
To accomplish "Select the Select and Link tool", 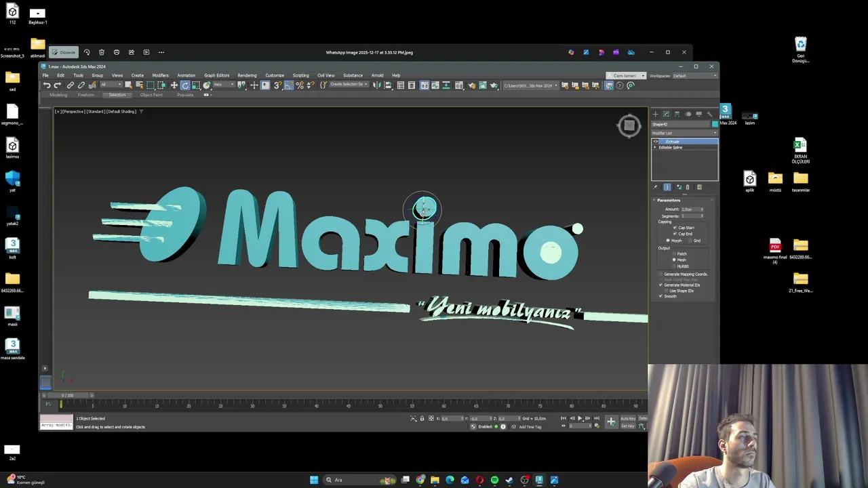I will 70,85.
